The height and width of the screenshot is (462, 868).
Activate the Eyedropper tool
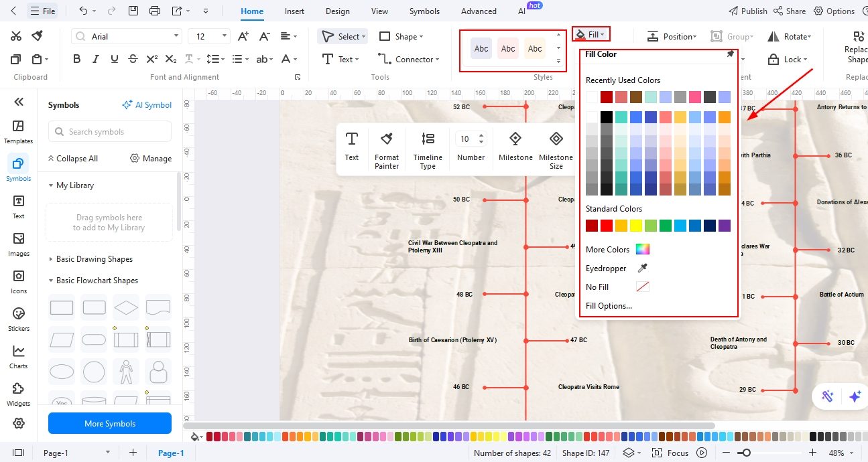click(617, 268)
